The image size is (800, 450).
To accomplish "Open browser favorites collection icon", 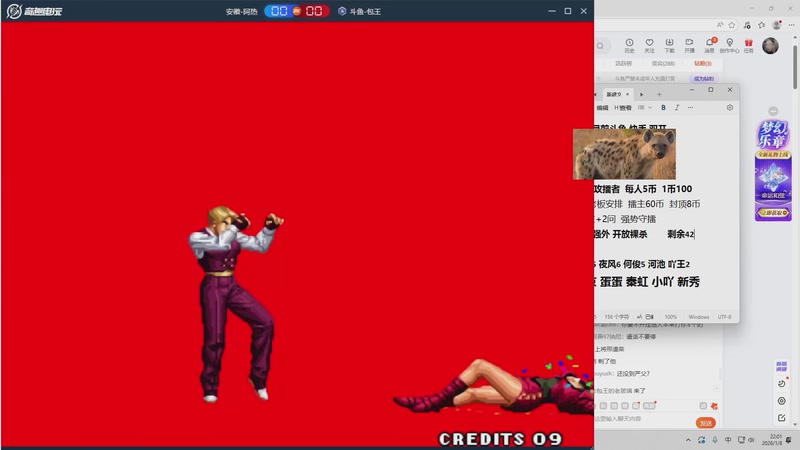I will tap(762, 24).
